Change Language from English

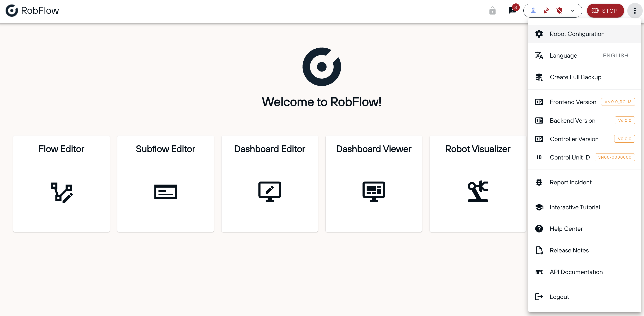pos(615,55)
